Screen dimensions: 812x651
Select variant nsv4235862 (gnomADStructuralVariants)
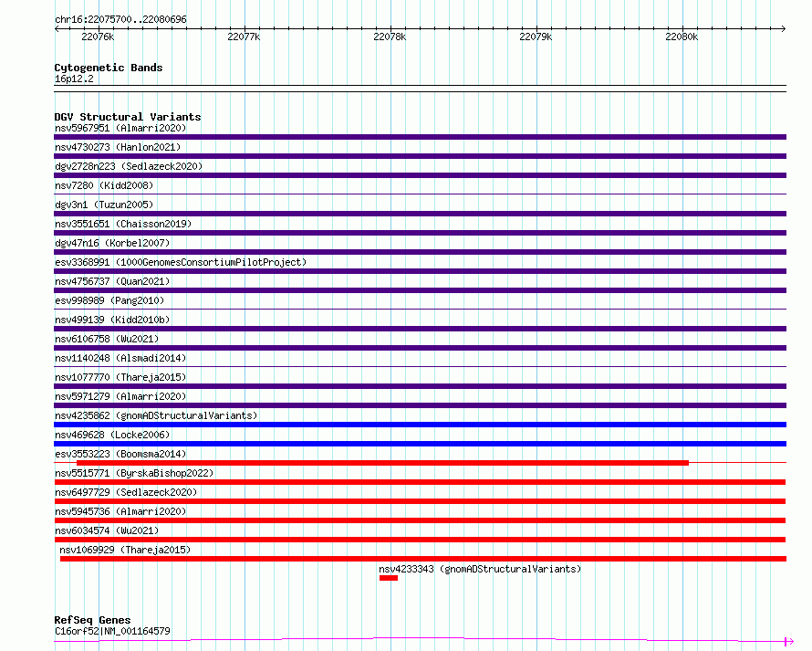click(156, 415)
